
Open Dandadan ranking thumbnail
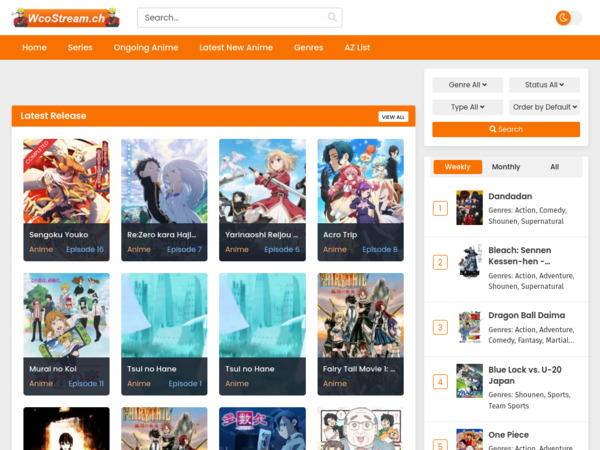[469, 208]
